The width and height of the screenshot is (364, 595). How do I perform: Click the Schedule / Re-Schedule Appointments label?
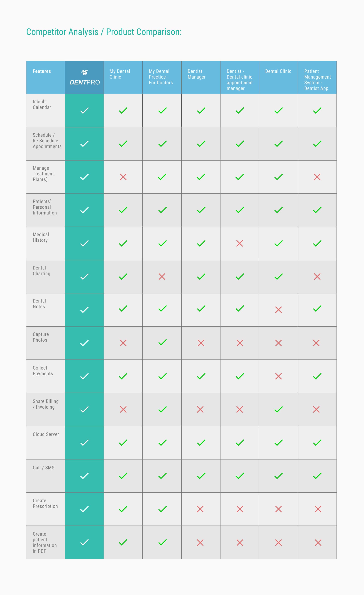click(x=47, y=140)
